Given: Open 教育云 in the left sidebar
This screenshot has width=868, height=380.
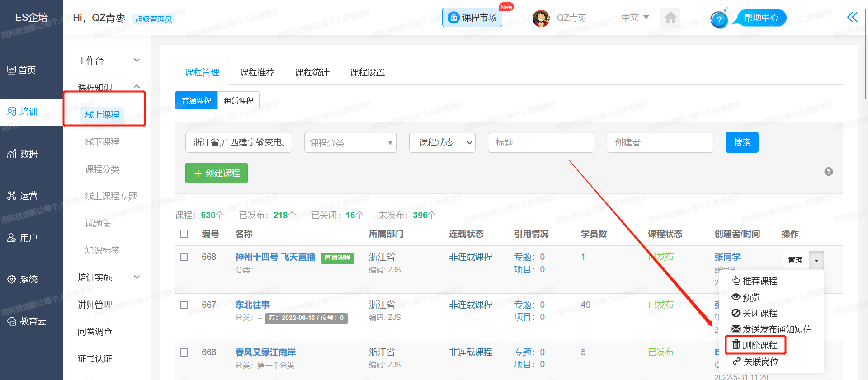Looking at the screenshot, I should 27,321.
